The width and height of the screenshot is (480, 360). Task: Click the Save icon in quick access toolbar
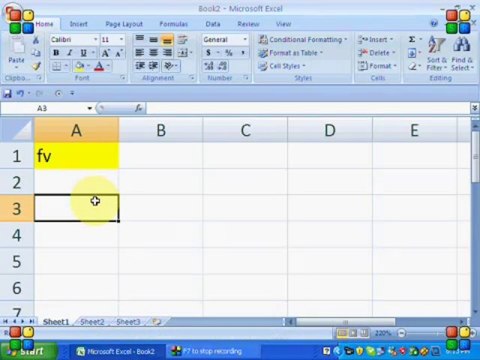(x=7, y=93)
